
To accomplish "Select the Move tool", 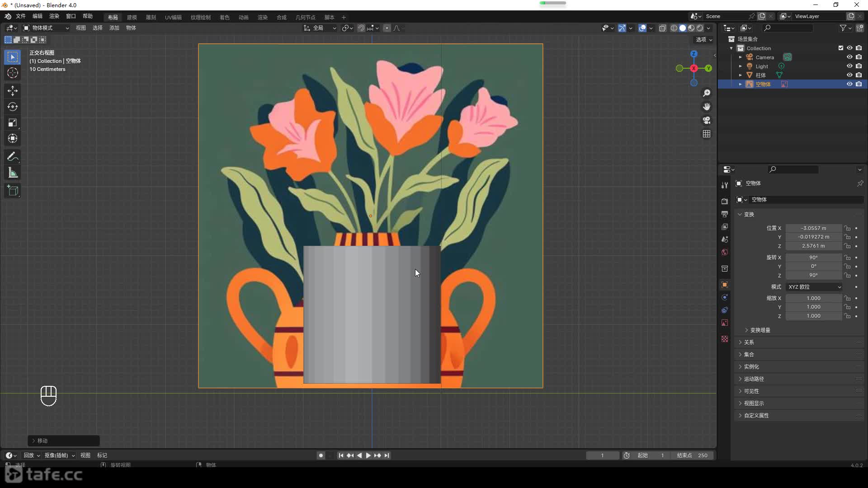I will pos(13,91).
